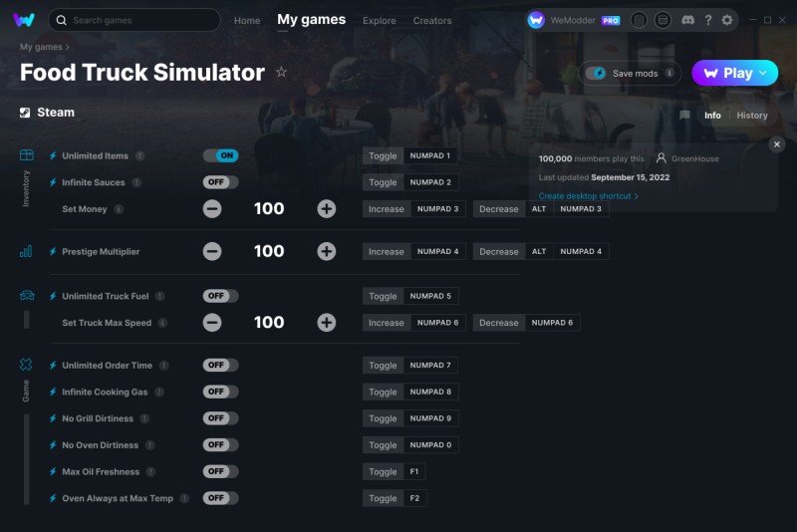
Task: Select Steam platform label
Action: pos(47,113)
